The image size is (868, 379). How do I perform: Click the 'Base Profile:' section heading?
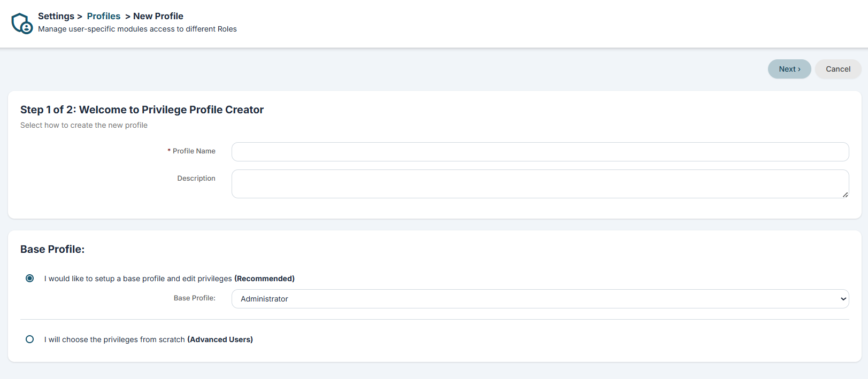(x=52, y=249)
